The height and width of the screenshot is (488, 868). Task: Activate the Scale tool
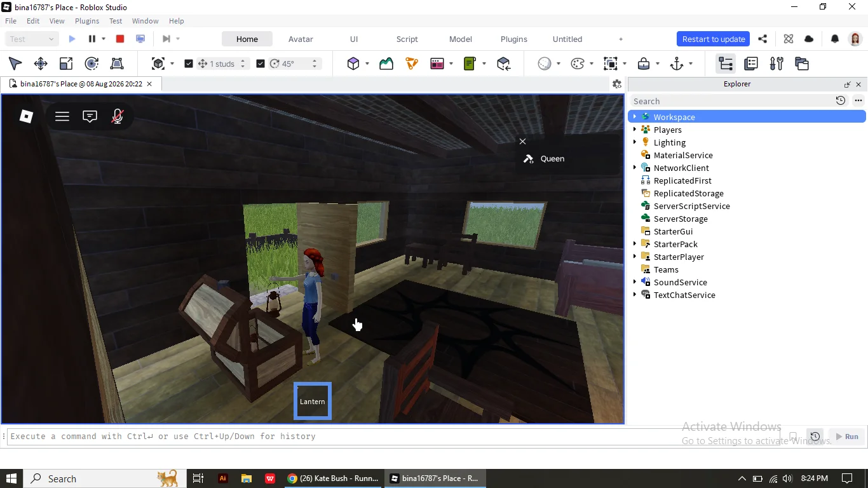point(66,64)
